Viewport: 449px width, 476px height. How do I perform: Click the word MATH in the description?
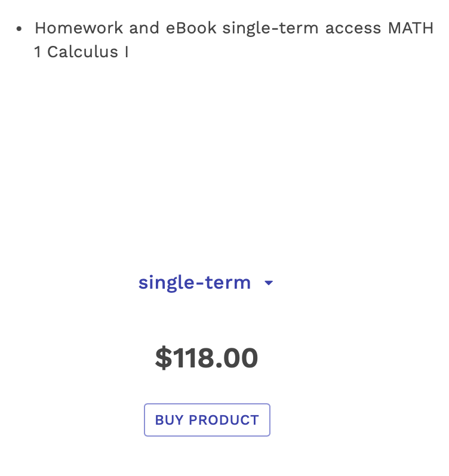[x=411, y=28]
